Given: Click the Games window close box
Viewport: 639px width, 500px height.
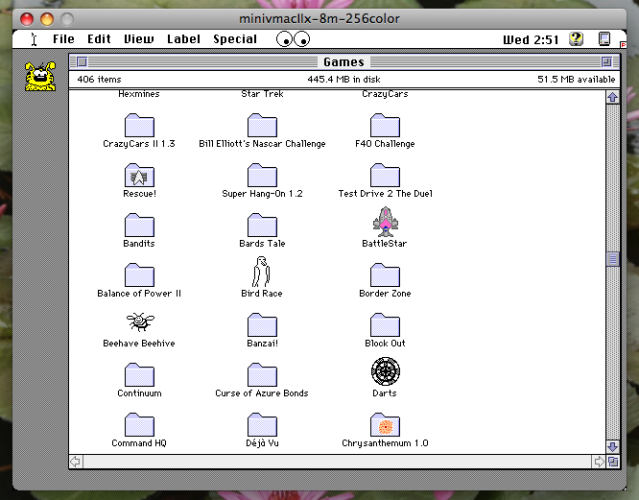Looking at the screenshot, I should [82, 62].
